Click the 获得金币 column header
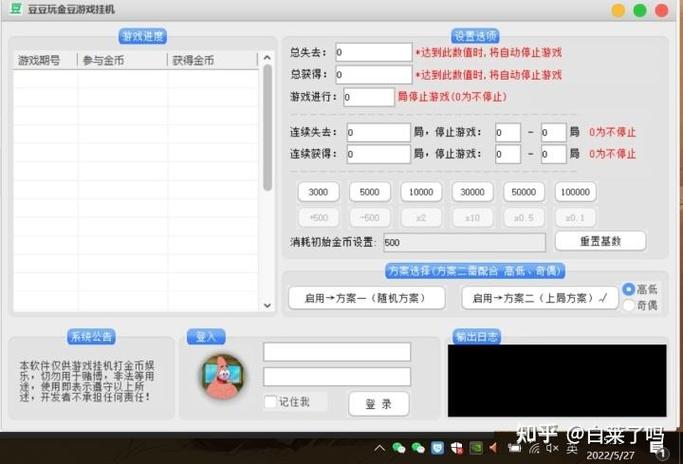 (212, 60)
